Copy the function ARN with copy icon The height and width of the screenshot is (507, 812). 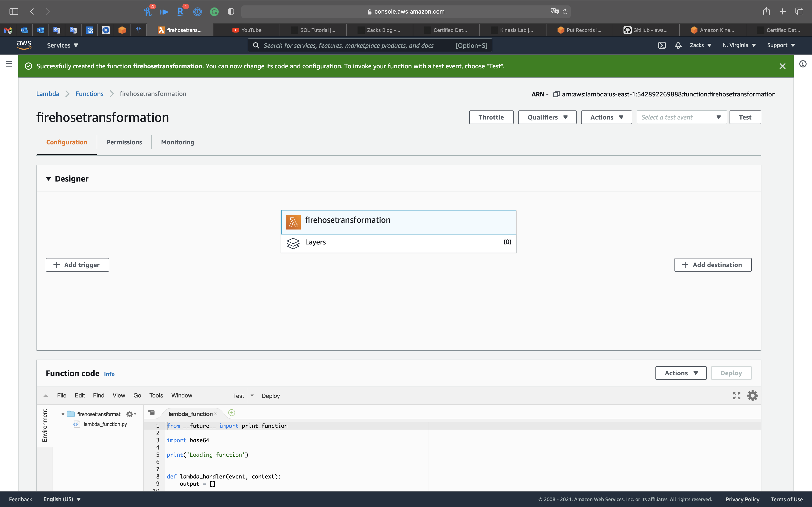[556, 94]
